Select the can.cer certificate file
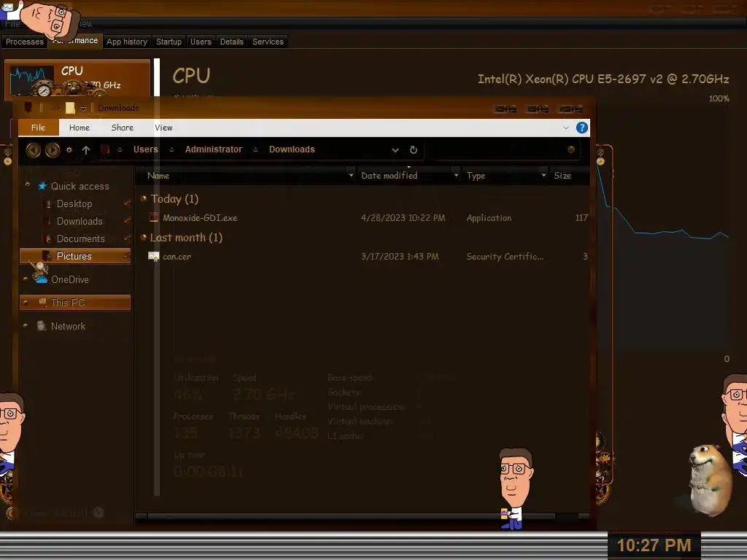This screenshot has height=560, width=747. (x=177, y=257)
